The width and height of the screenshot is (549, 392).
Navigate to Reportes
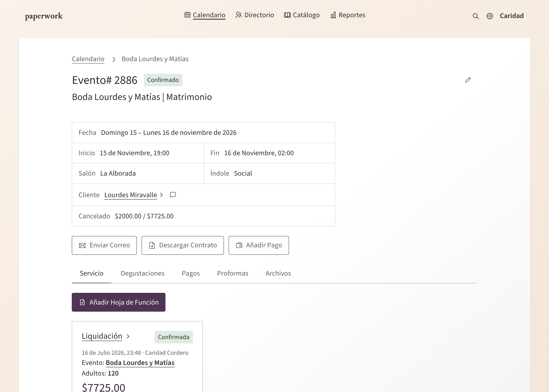(x=348, y=15)
